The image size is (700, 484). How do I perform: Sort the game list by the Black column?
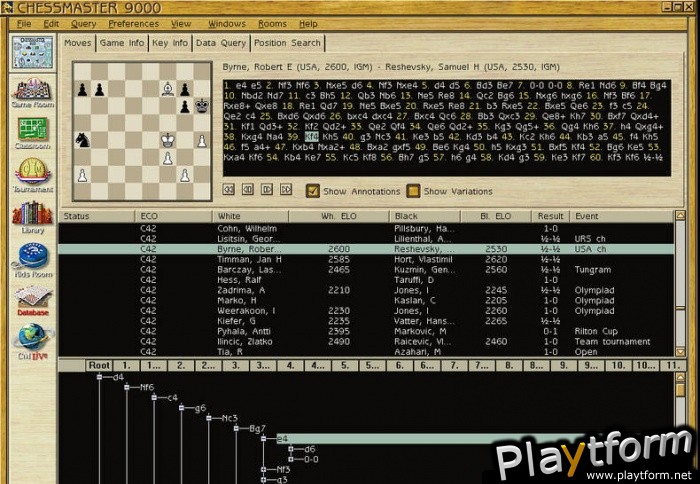pyautogui.click(x=425, y=216)
